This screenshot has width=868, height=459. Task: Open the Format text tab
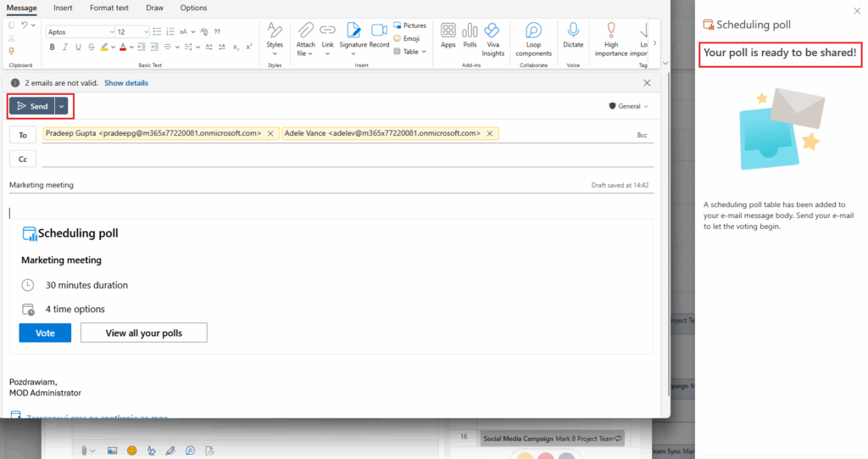pyautogui.click(x=109, y=8)
